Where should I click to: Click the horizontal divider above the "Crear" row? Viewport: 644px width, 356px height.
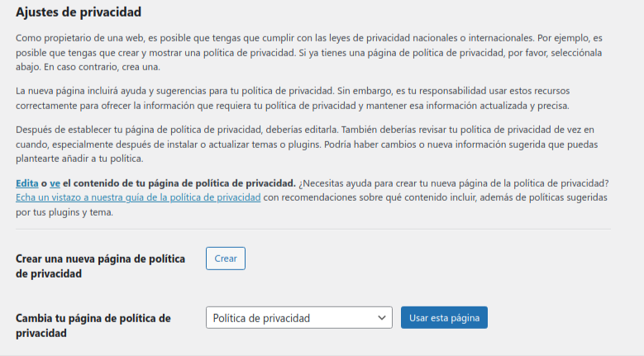coord(313,229)
